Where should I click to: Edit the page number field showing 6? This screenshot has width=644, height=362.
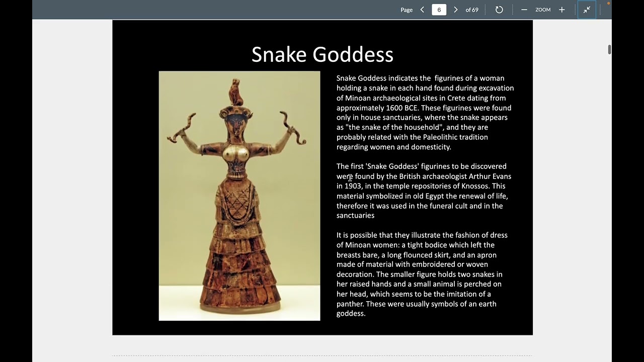439,10
